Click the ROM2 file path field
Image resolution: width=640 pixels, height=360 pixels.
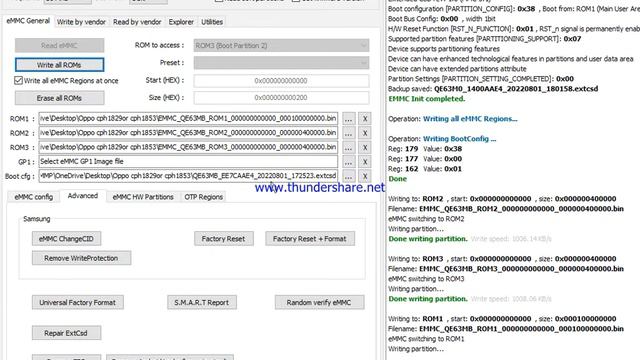pos(188,133)
